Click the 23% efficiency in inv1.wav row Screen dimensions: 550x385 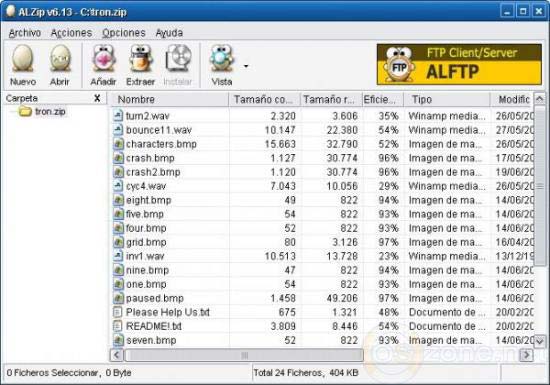388,256
